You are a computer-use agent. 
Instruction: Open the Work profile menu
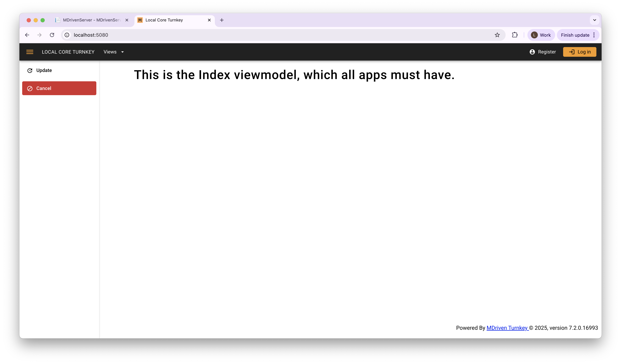[x=541, y=35]
